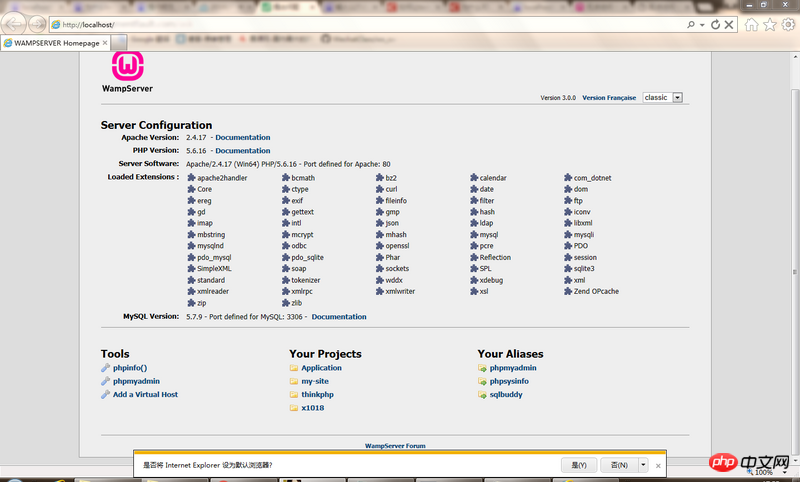The image size is (800, 482).
Task: Open browser Tools gear icon
Action: (789, 24)
